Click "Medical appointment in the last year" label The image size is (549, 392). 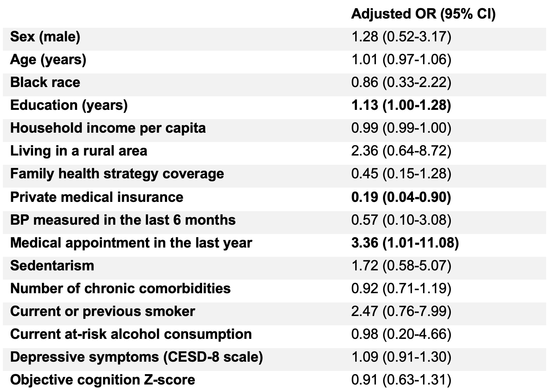point(131,243)
